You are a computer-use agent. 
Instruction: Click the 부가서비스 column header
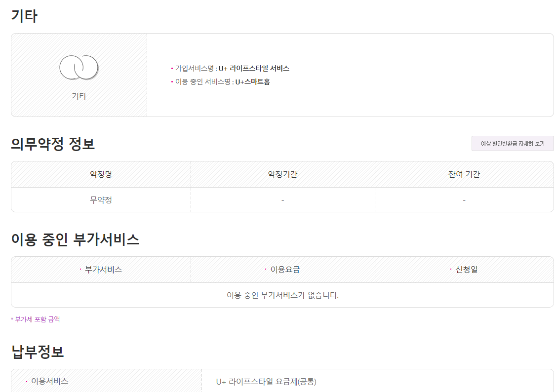pyautogui.click(x=103, y=270)
